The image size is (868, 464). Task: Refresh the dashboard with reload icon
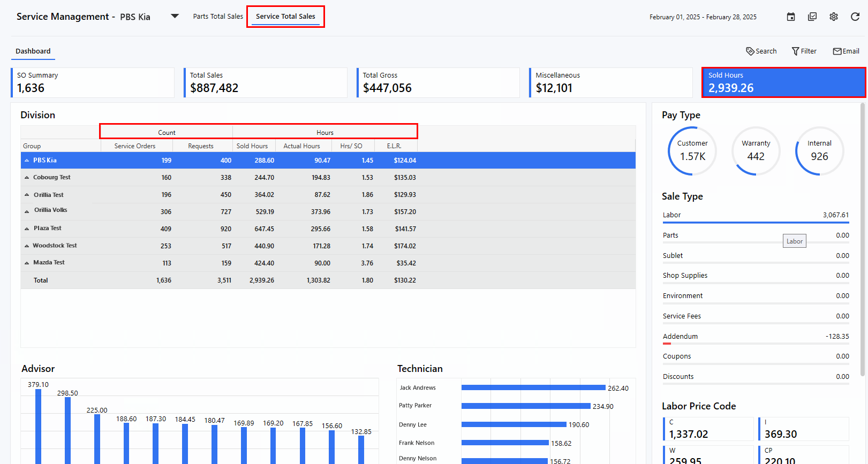(x=855, y=17)
